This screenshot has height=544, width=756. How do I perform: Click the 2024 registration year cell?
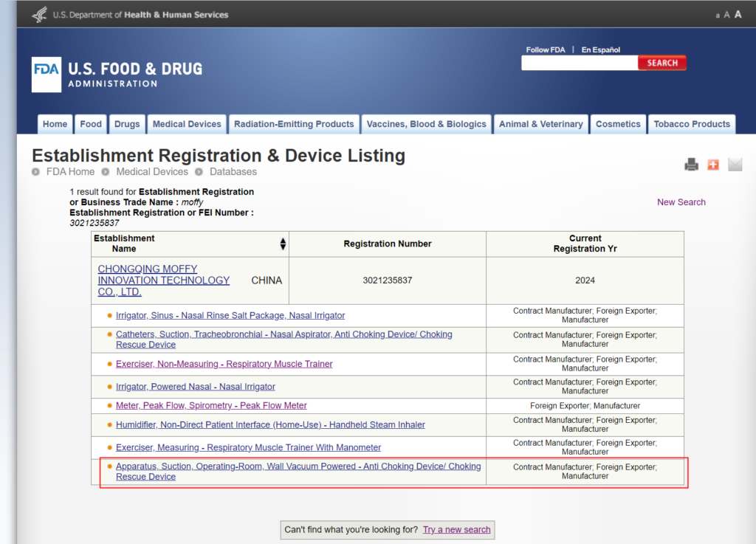point(585,280)
